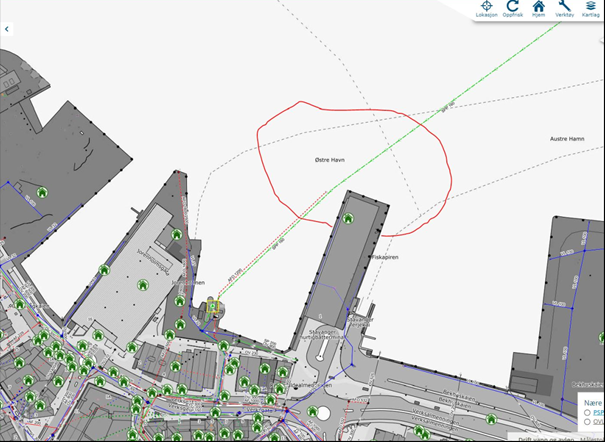Screen dimensions: 605x442
Task: Refresh the map with Oppfrisk
Action: point(512,7)
